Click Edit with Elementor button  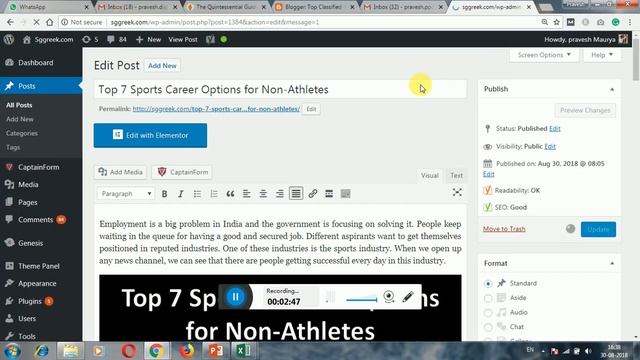coord(150,136)
